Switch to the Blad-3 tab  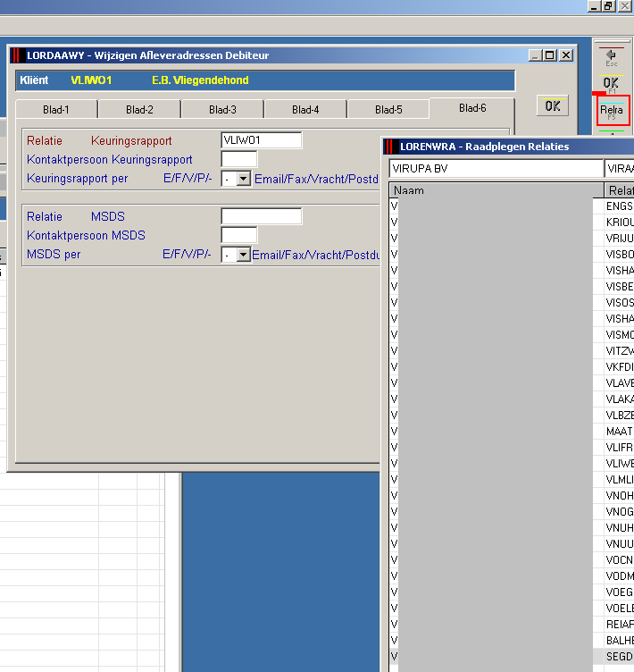click(222, 110)
